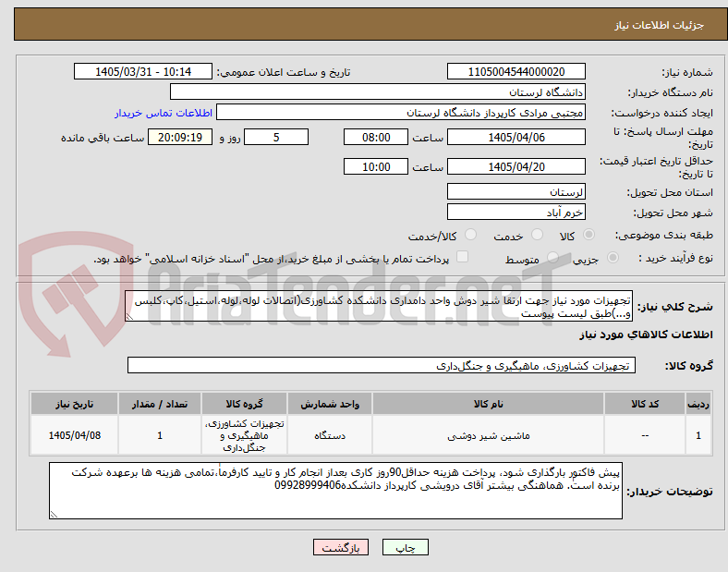Click the ردیف column header
This screenshot has width=728, height=572.
[x=698, y=404]
